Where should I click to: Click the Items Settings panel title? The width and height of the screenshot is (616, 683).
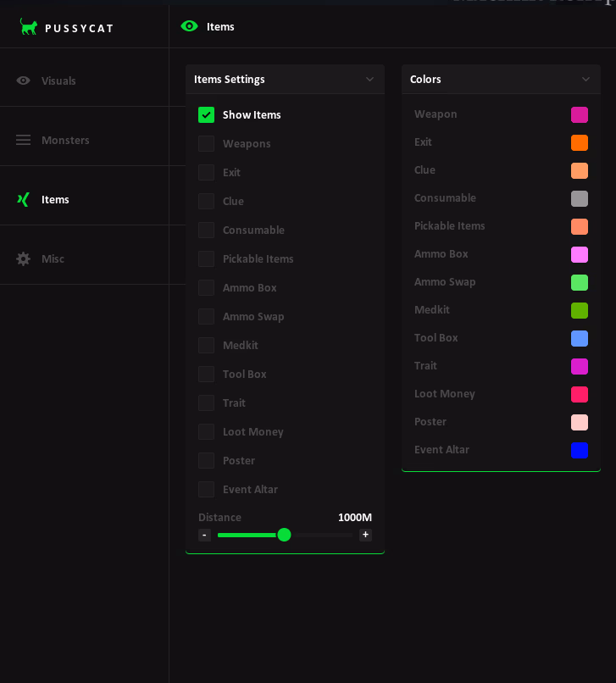pyautogui.click(x=229, y=80)
